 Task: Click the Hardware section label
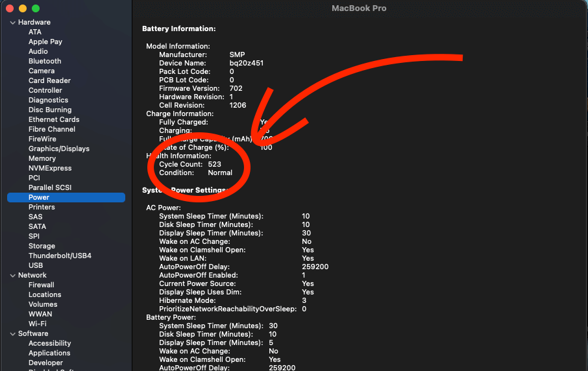34,23
